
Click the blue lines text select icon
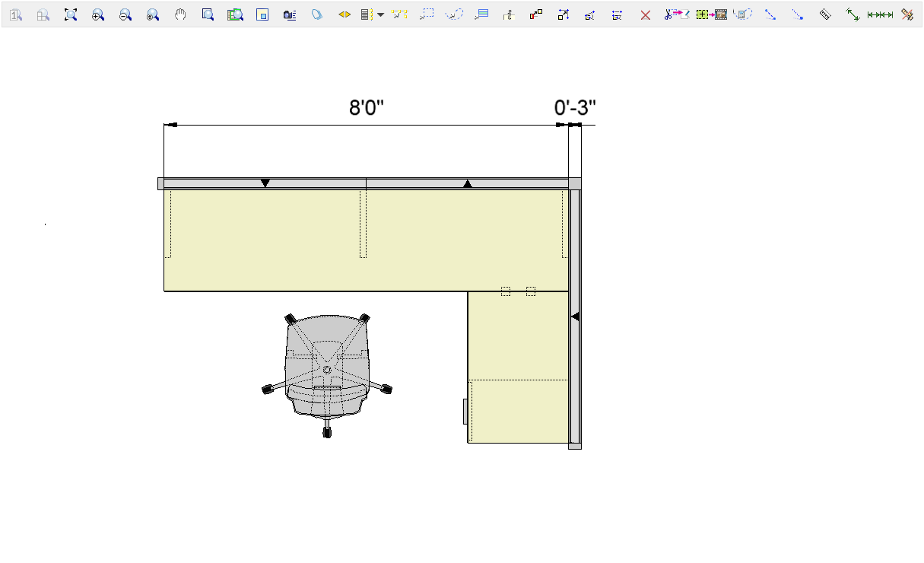481,14
